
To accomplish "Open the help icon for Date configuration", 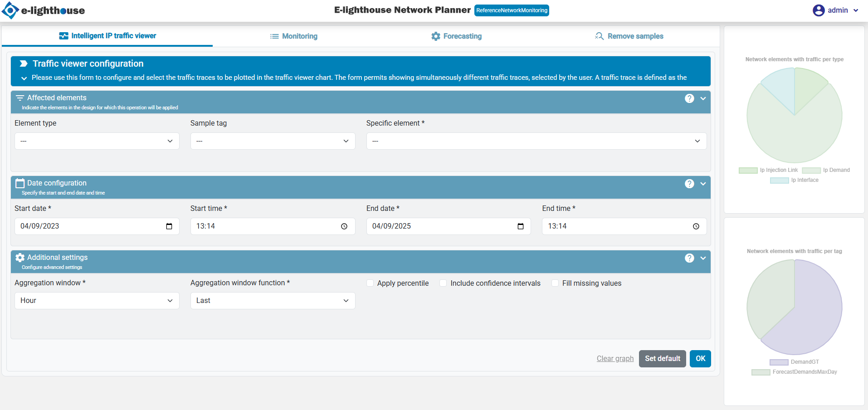I will coord(689,183).
